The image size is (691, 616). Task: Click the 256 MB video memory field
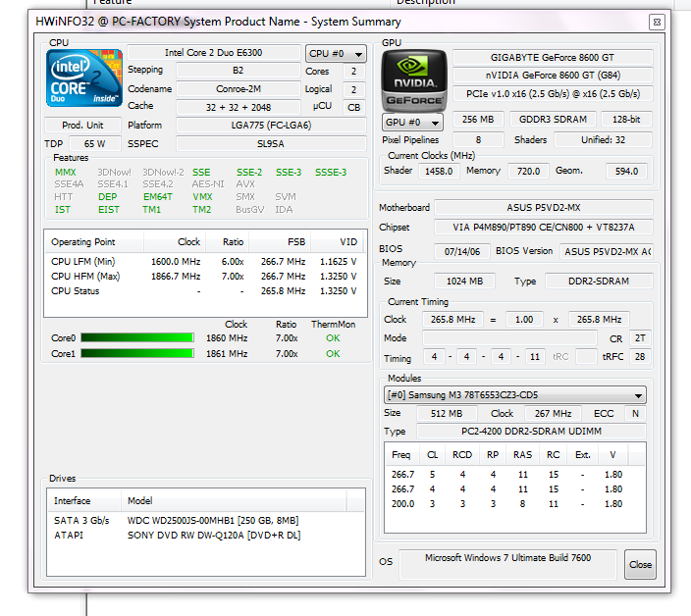478,120
